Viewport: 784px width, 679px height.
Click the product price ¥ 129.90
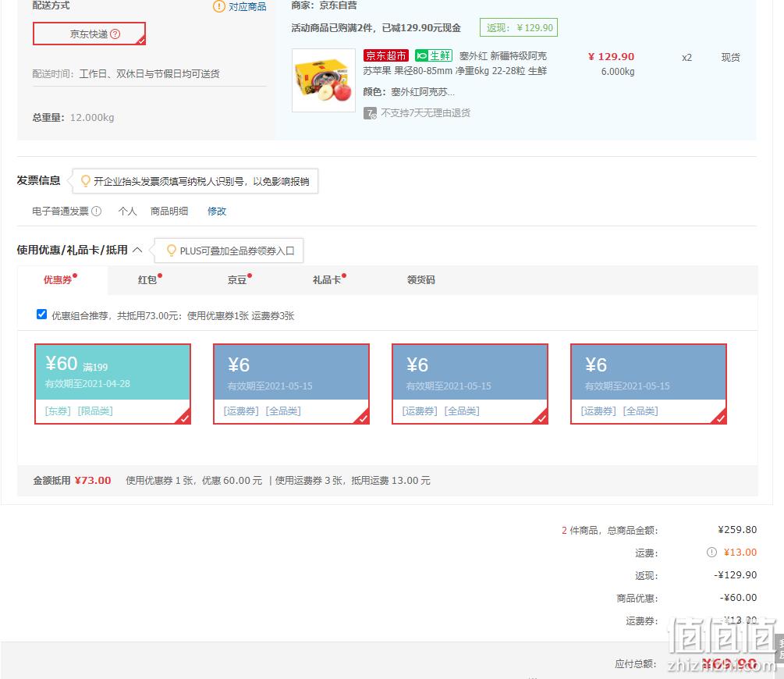coord(611,56)
